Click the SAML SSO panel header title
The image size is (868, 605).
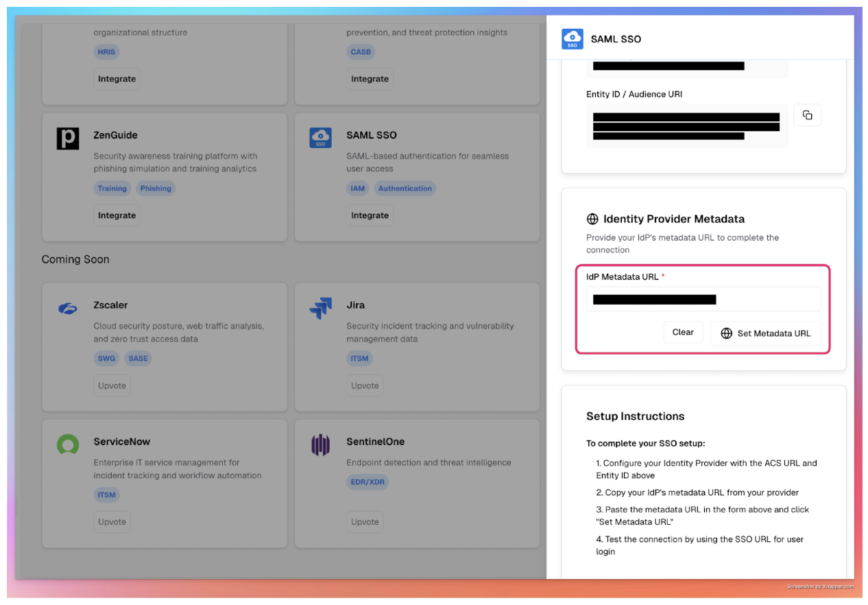coord(616,39)
